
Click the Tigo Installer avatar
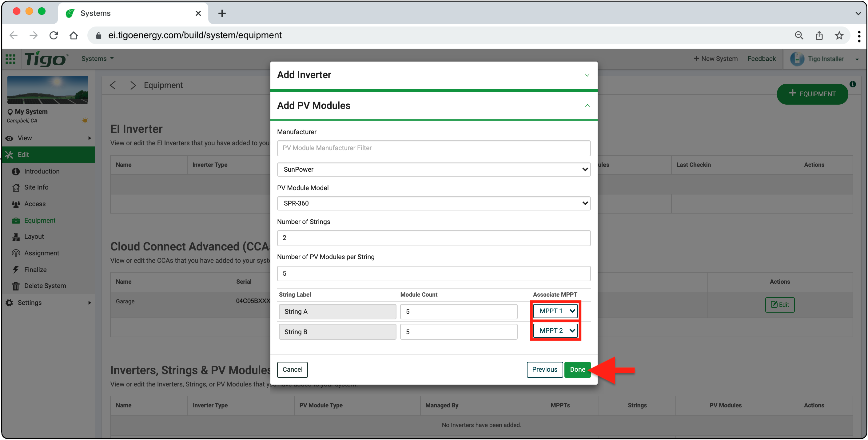point(797,59)
